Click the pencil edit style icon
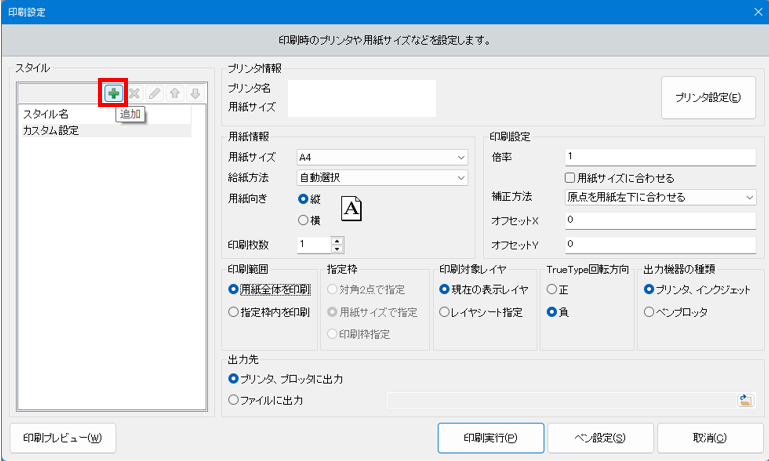 coord(154,93)
